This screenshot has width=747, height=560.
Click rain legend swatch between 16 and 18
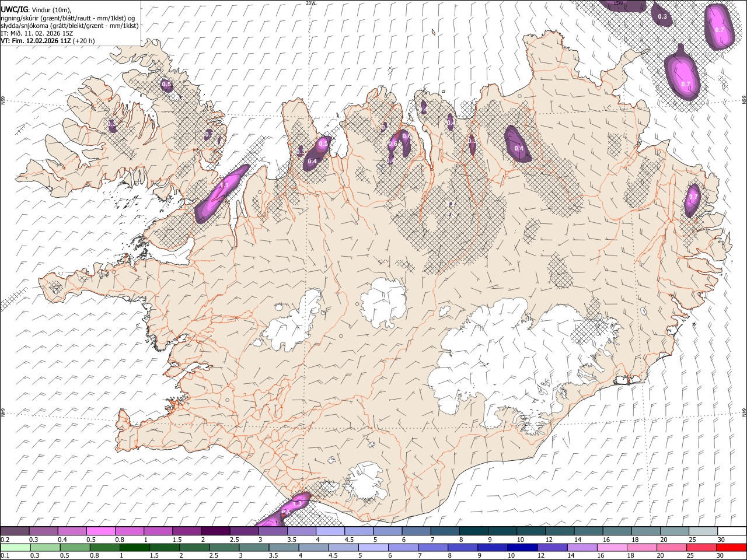(x=613, y=547)
